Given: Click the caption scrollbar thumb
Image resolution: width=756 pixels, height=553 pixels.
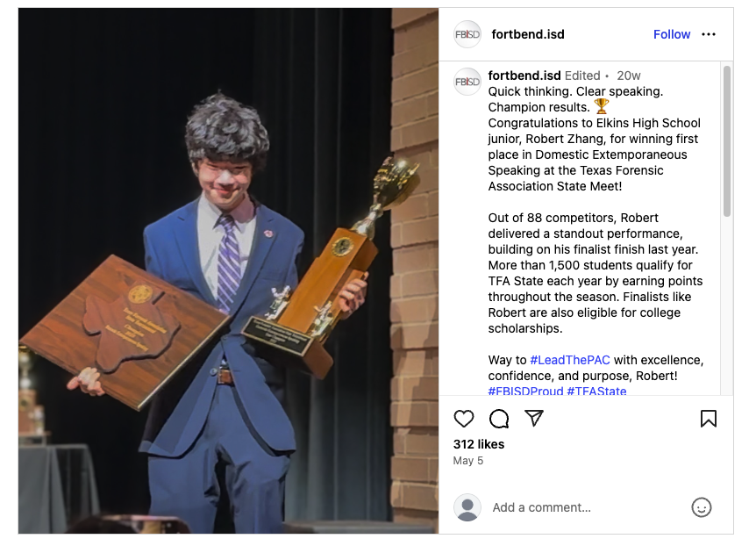Looking at the screenshot, I should click(726, 141).
